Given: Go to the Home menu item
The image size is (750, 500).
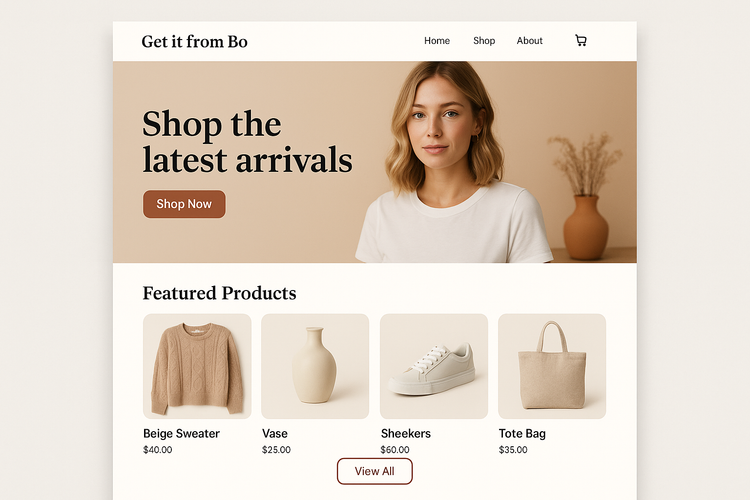Looking at the screenshot, I should (x=437, y=41).
